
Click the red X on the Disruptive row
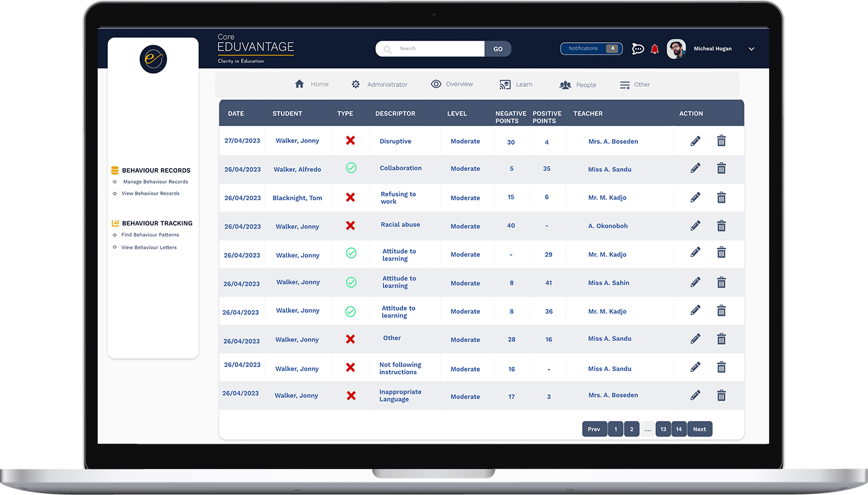[x=350, y=140]
